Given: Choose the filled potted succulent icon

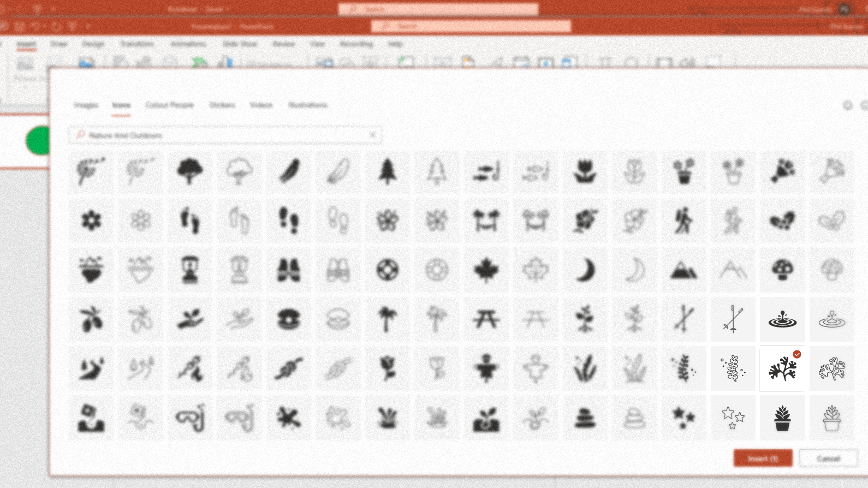Looking at the screenshot, I should pyautogui.click(x=782, y=418).
